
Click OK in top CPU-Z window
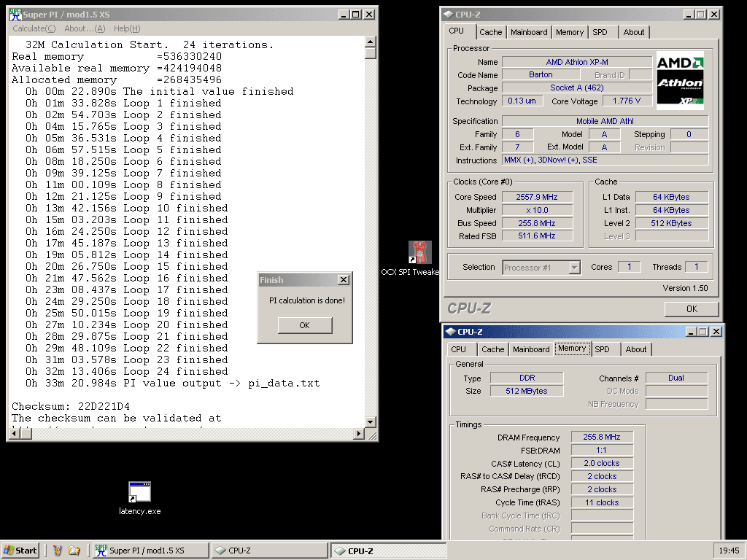pyautogui.click(x=692, y=309)
